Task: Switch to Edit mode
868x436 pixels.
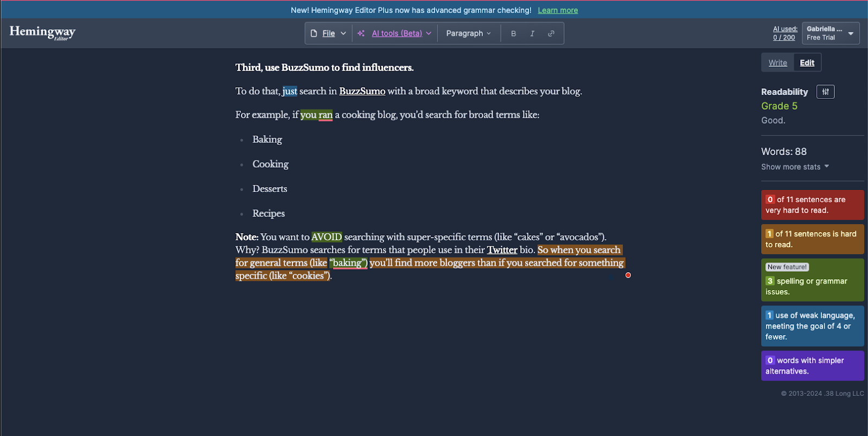Action: pos(807,62)
